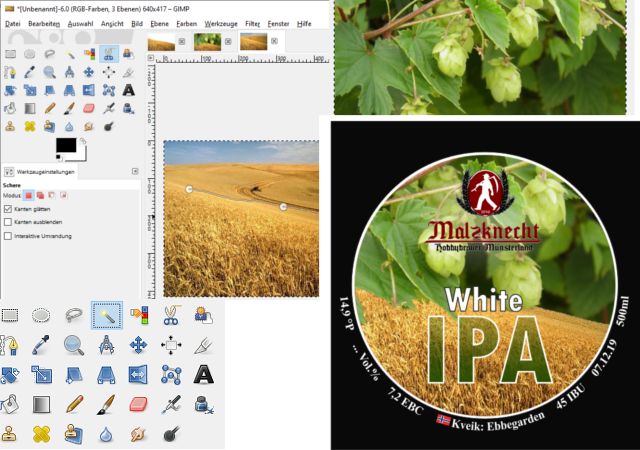The width and height of the screenshot is (640, 450).
Task: Choose Select by Color in the enlarged toolbox
Action: click(x=139, y=315)
